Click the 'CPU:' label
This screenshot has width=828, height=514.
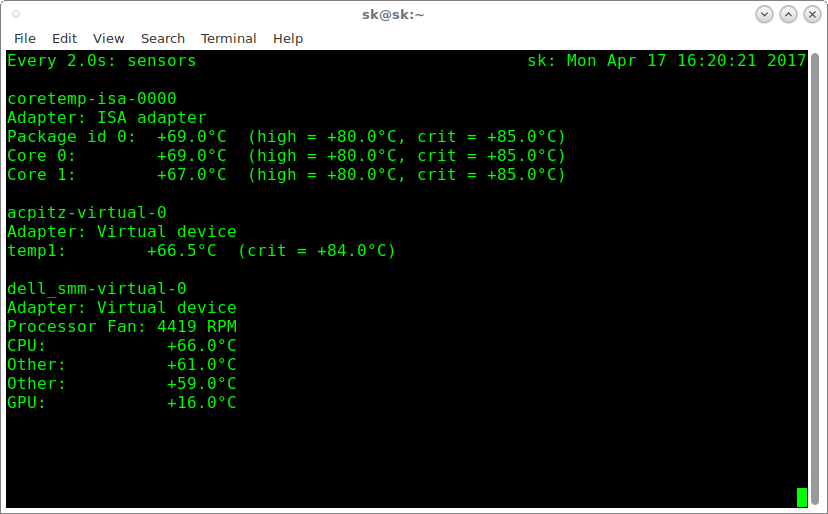tap(26, 346)
